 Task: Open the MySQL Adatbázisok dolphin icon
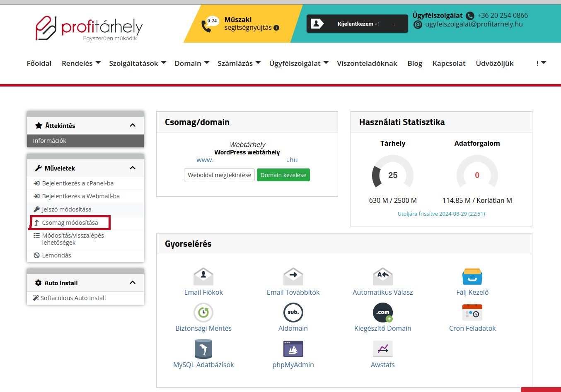203,349
